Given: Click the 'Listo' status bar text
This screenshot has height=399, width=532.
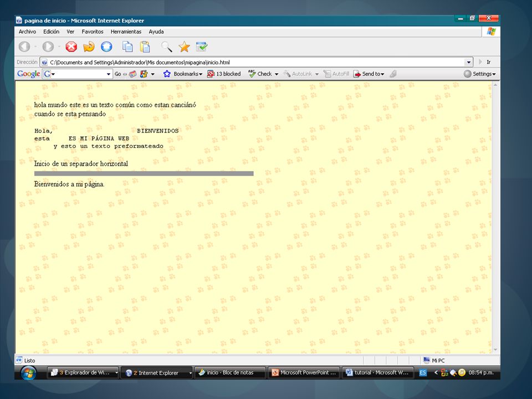Looking at the screenshot, I should tap(29, 360).
